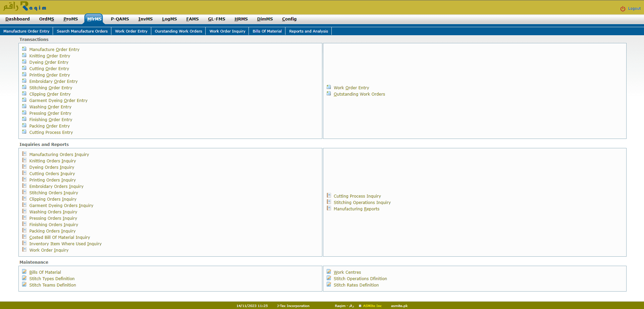Select Search Manufacture Orders in submenu bar
The image size is (644, 309).
(x=82, y=31)
